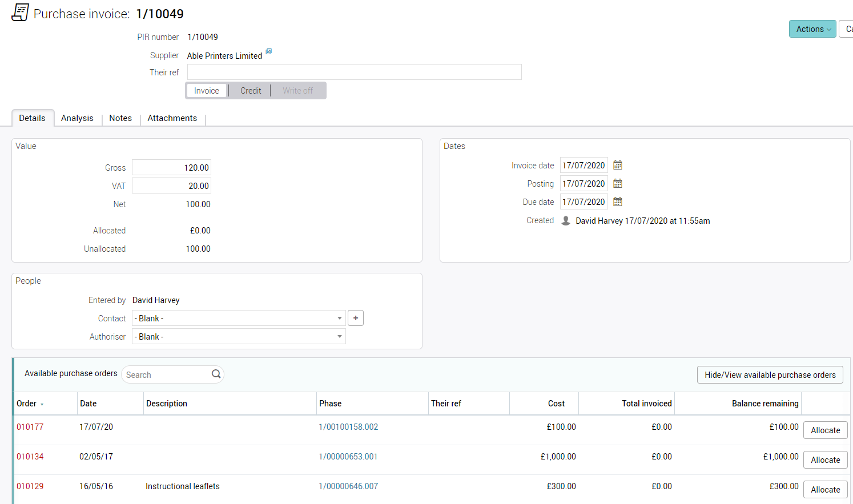Screen dimensions: 853x504
Task: Allocate purchase order 010177
Action: [825, 430]
